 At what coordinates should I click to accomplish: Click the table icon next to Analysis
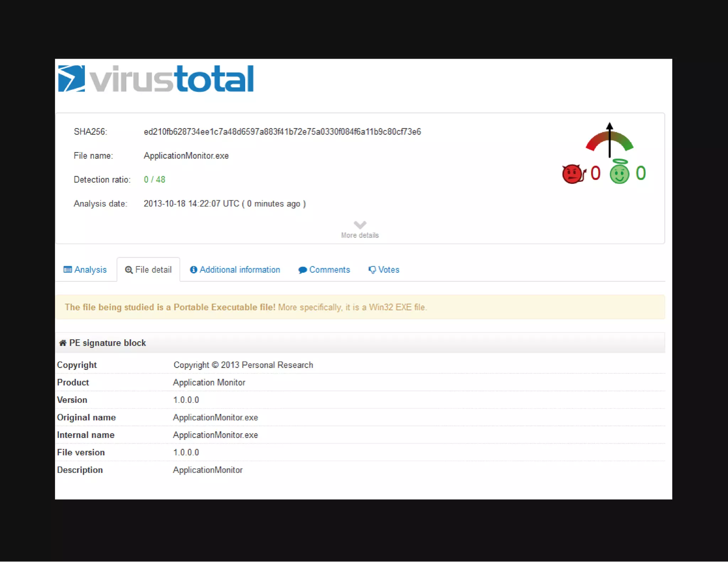68,270
